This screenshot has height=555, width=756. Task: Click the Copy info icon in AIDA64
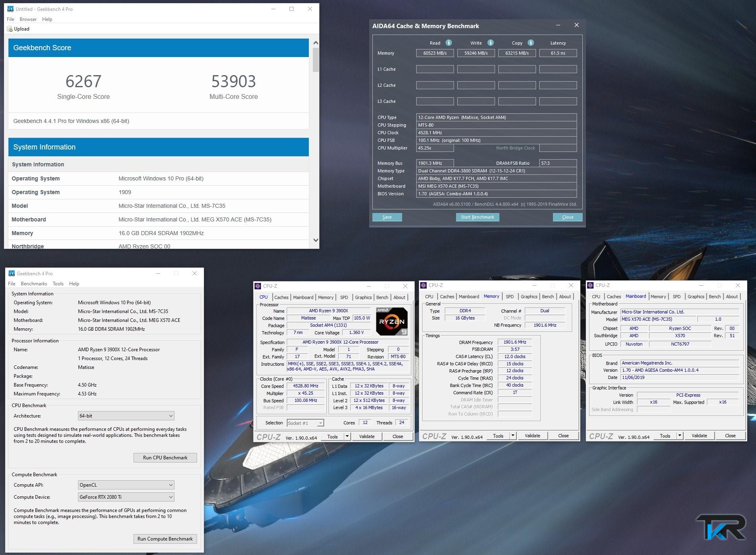click(x=531, y=43)
